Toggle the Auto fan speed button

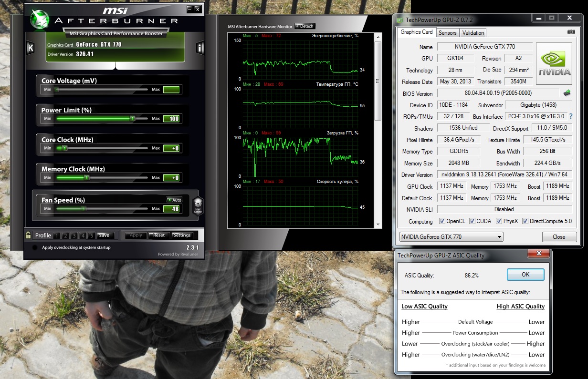point(174,200)
